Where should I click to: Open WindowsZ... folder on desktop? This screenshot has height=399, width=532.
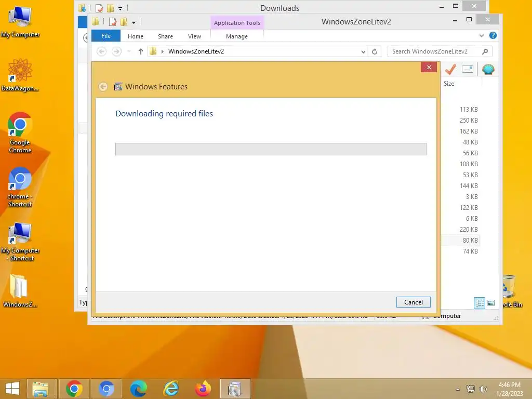coord(19,291)
